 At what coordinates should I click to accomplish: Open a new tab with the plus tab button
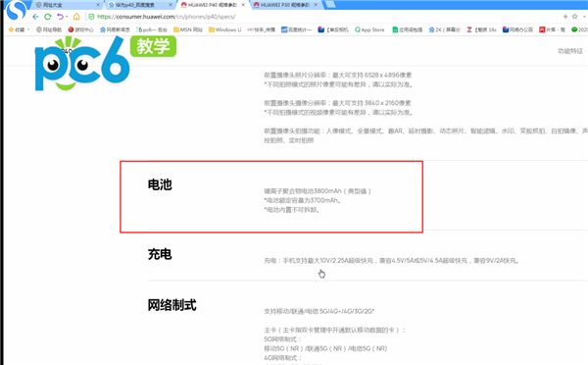pyautogui.click(x=330, y=5)
